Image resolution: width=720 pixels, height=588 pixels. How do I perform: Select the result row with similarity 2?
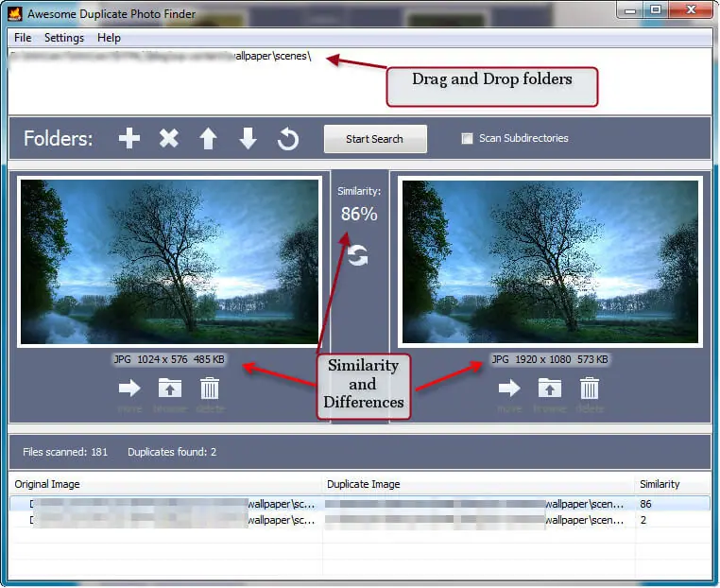click(x=360, y=520)
